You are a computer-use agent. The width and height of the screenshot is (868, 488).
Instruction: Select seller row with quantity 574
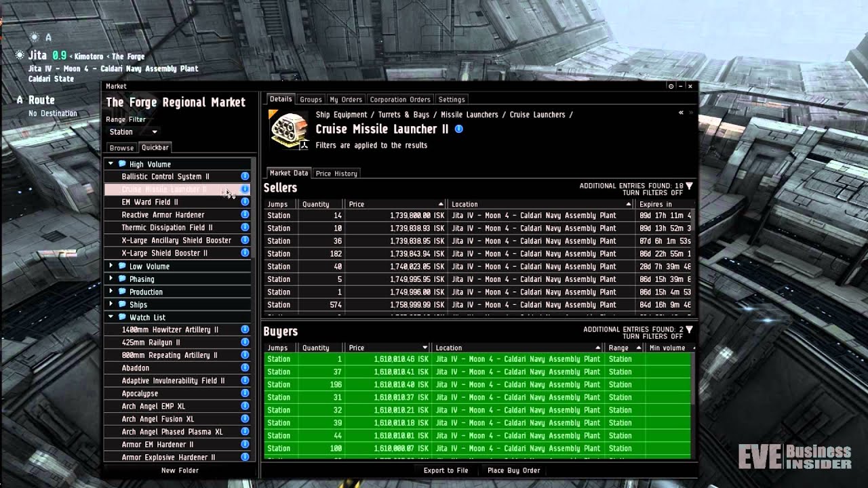coord(479,305)
